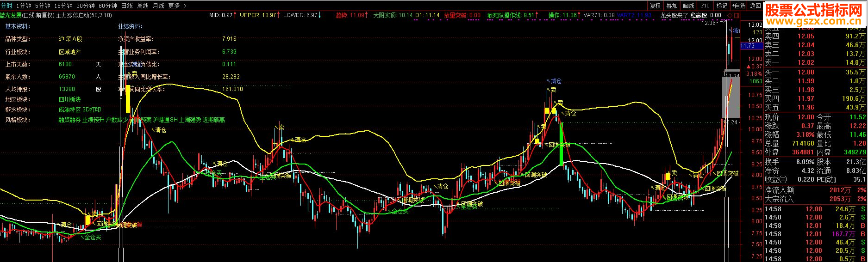Click the 买四 11.97 bid price row
Viewport: 868px width, 262px height.
click(815, 98)
